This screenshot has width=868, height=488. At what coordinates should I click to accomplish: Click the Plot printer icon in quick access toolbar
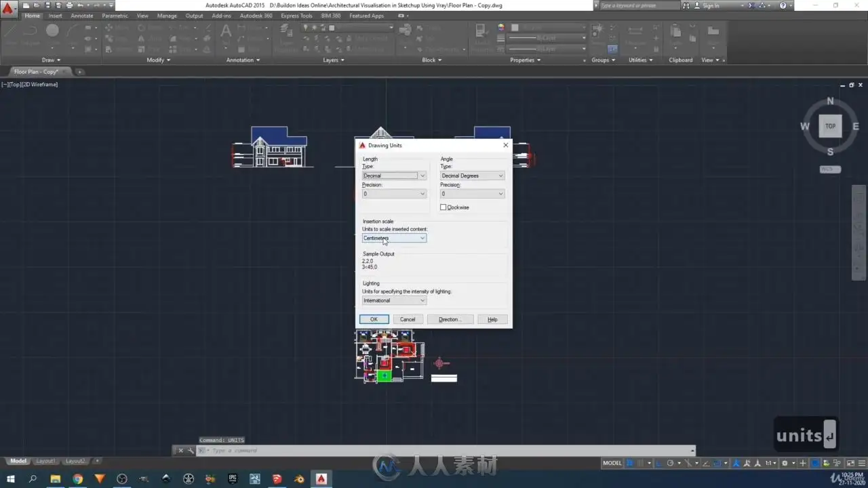tap(68, 5)
